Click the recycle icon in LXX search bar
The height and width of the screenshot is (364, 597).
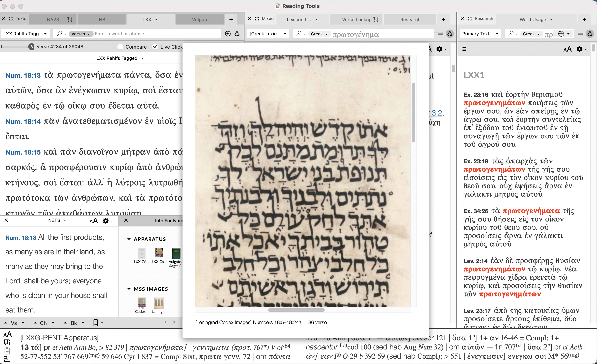[237, 34]
